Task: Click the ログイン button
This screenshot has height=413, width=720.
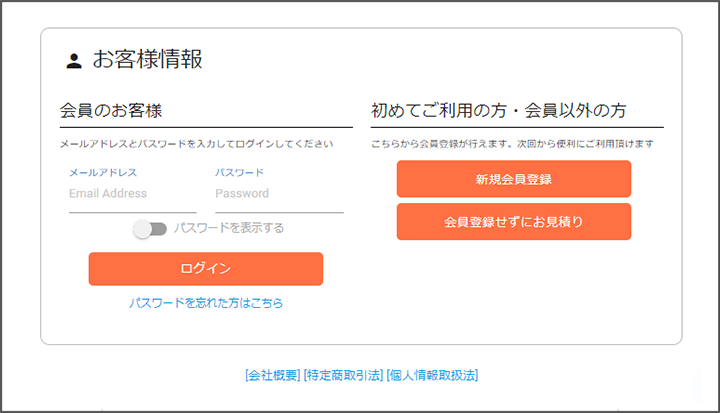Action: point(206,269)
